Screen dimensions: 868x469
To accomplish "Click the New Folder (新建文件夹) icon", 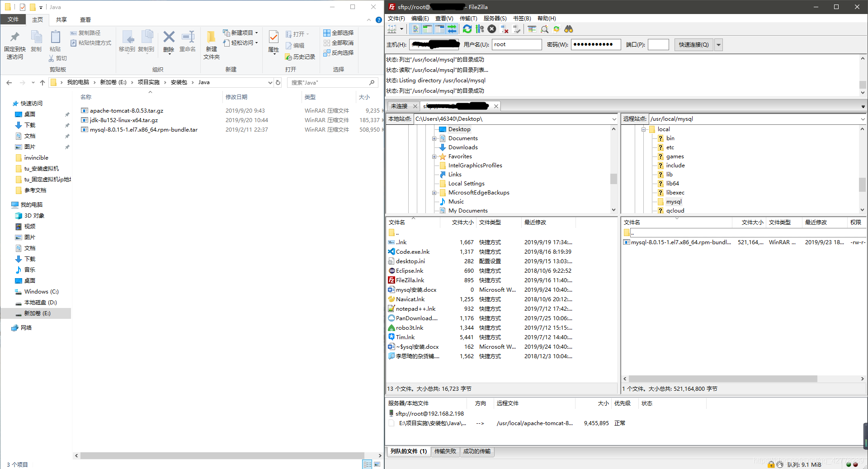I will pos(211,45).
